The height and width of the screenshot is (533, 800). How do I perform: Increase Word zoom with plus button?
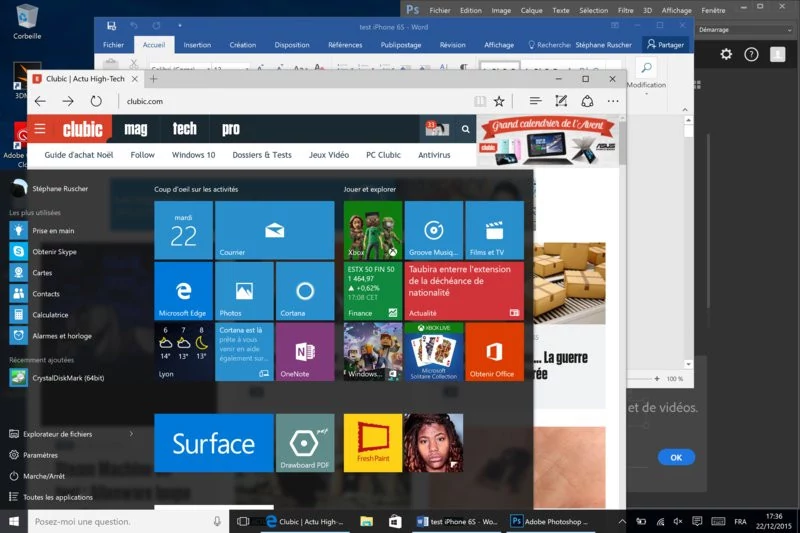click(x=657, y=378)
